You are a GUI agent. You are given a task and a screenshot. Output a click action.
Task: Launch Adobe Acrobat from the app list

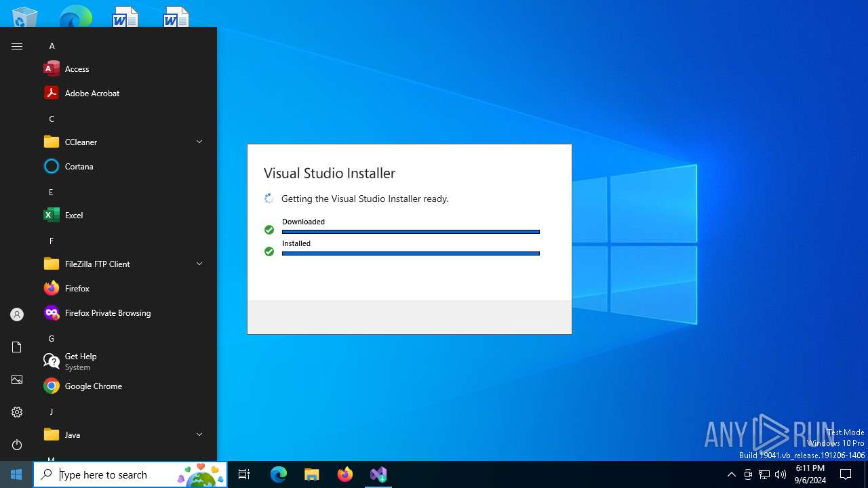(125, 93)
